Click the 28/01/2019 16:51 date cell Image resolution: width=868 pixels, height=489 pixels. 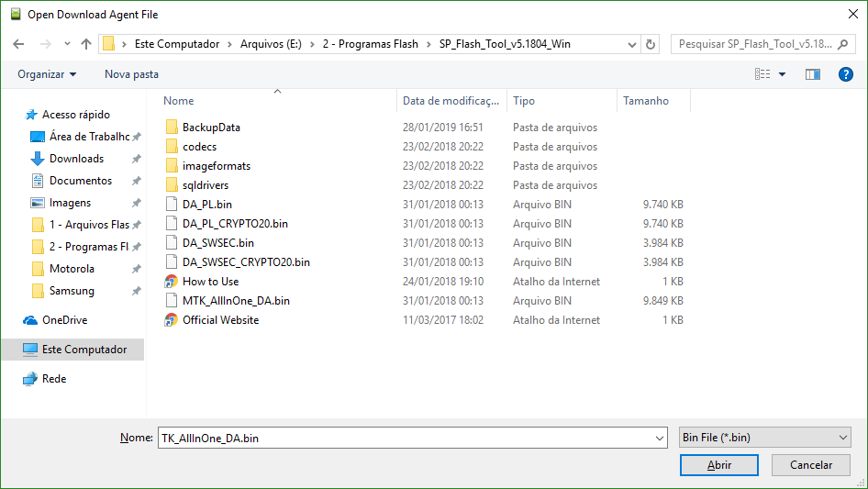[x=443, y=128]
